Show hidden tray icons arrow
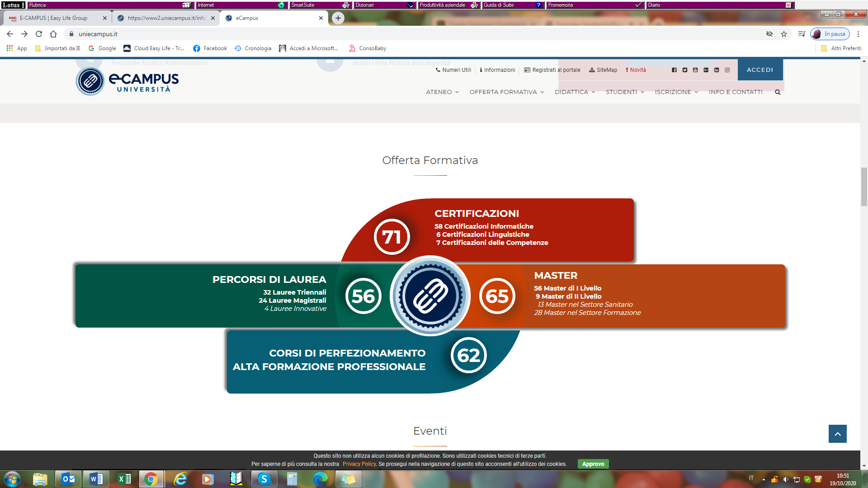 point(764,479)
